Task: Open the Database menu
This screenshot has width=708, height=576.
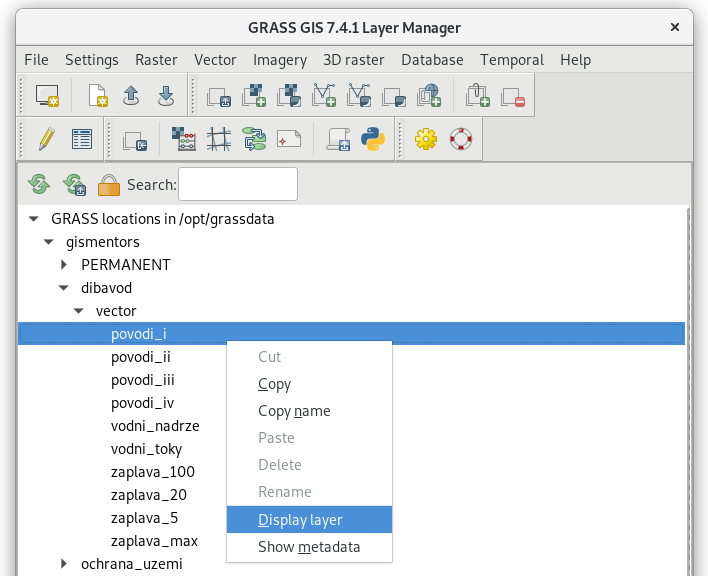Action: 432,60
